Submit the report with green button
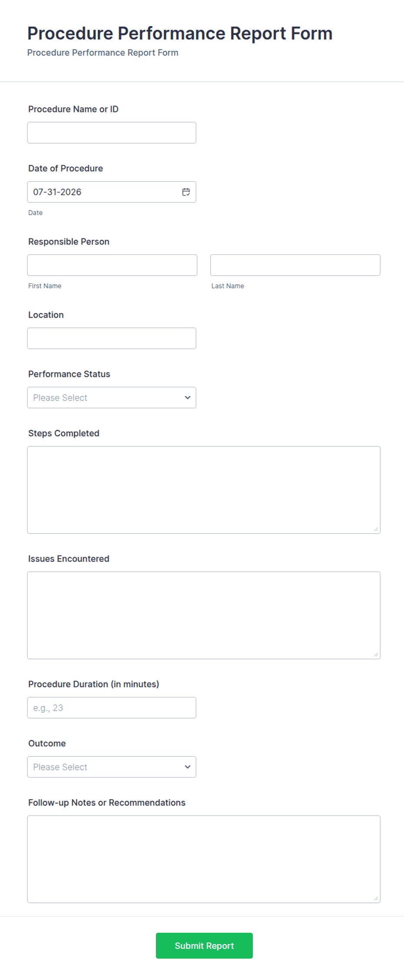Viewport: 404px width, 980px height. [204, 946]
